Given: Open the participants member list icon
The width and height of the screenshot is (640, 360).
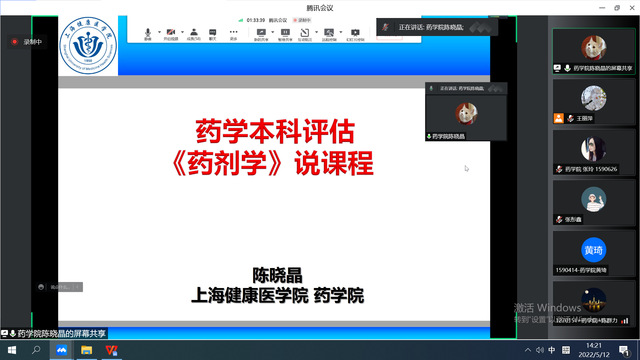Looking at the screenshot, I should pos(193,34).
